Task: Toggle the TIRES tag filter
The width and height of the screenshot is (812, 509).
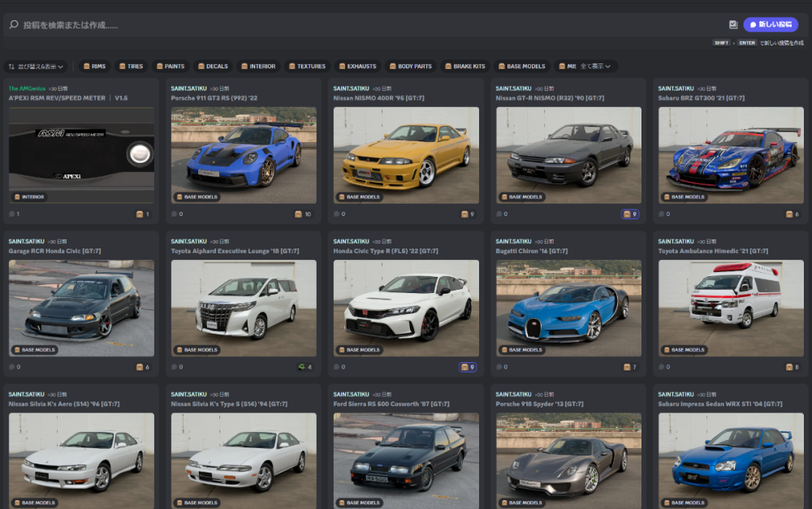Action: (x=133, y=66)
